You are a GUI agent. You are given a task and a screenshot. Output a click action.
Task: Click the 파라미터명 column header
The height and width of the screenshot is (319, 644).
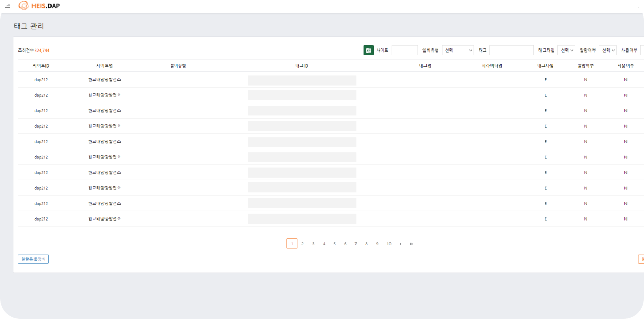click(x=492, y=66)
